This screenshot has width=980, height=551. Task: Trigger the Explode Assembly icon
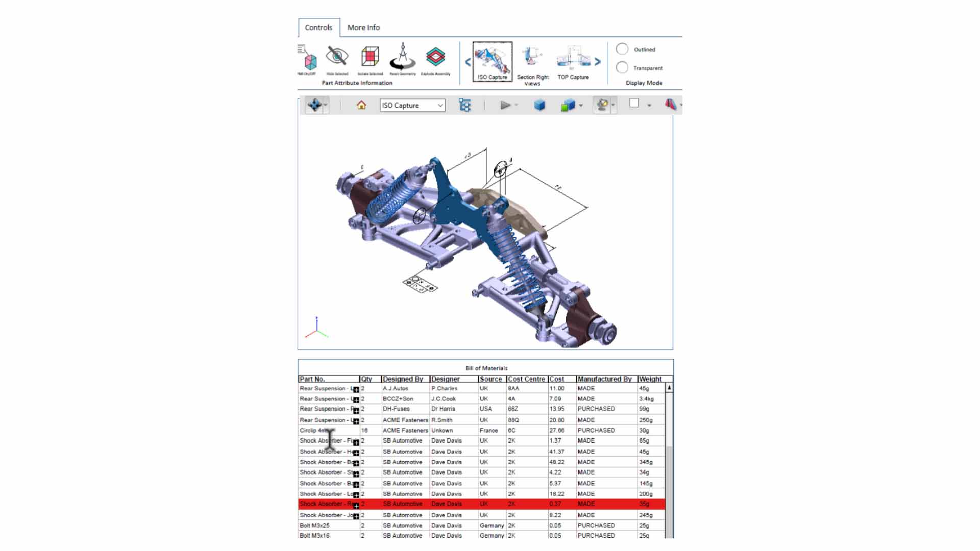coord(434,56)
